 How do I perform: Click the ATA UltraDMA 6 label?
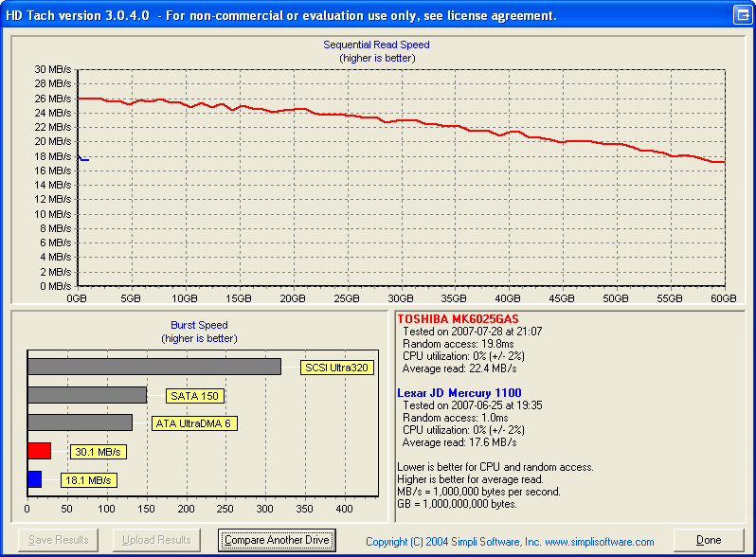coord(194,423)
